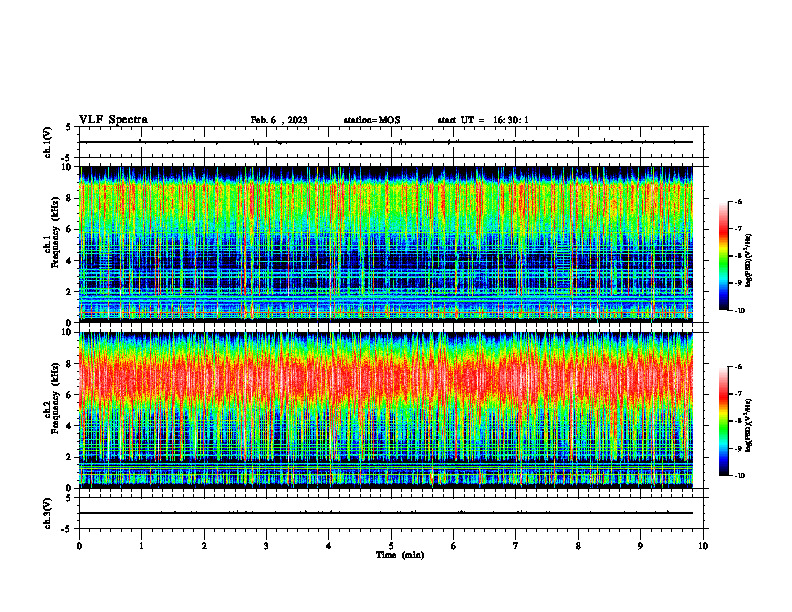Click the 'ch.1(V)' waveform axis label
This screenshot has width=792, height=612.
48,142
